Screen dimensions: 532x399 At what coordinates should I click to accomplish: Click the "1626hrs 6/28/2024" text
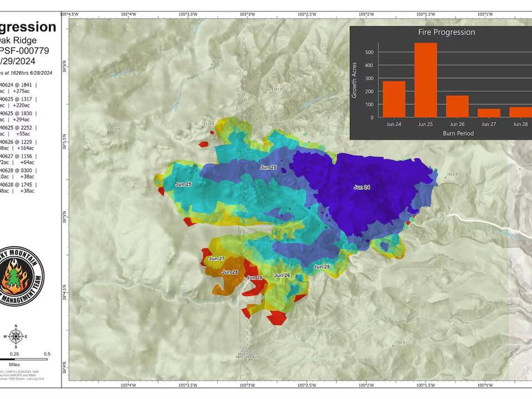pos(31,73)
